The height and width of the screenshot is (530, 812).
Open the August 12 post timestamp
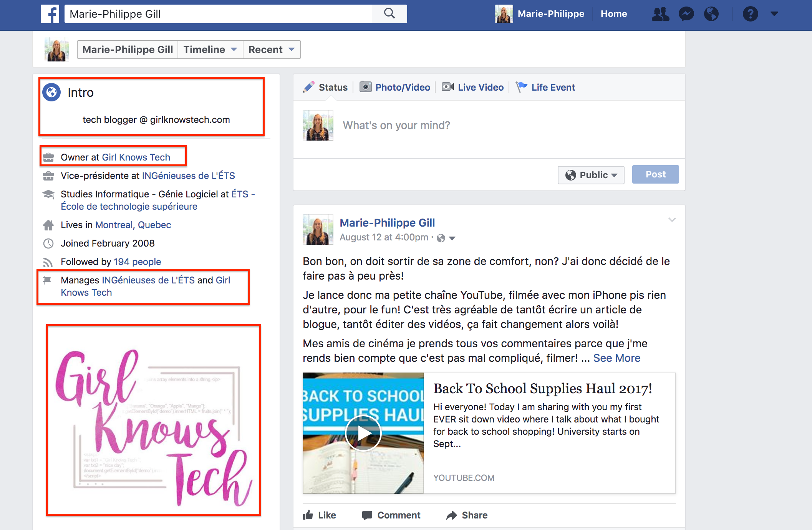click(384, 237)
